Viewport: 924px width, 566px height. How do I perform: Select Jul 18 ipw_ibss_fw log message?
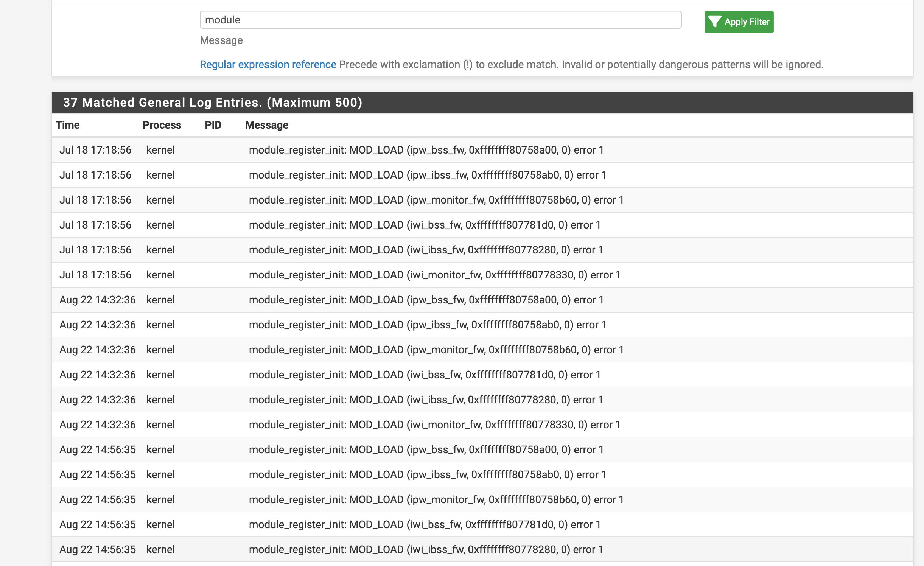(427, 175)
